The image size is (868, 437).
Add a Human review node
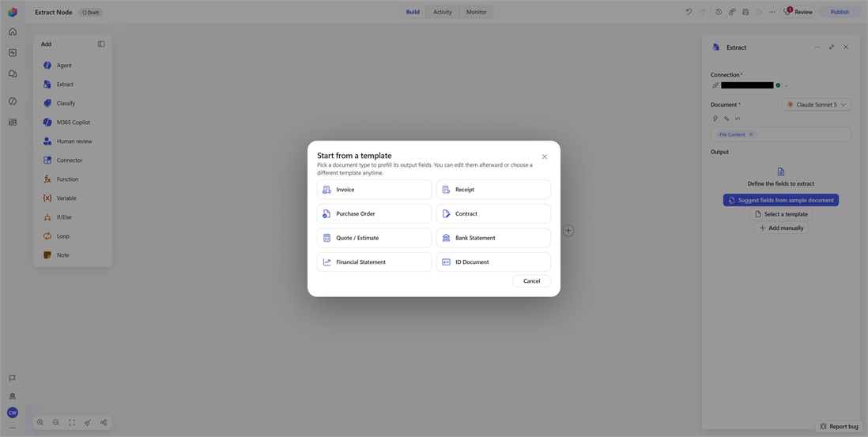point(73,141)
